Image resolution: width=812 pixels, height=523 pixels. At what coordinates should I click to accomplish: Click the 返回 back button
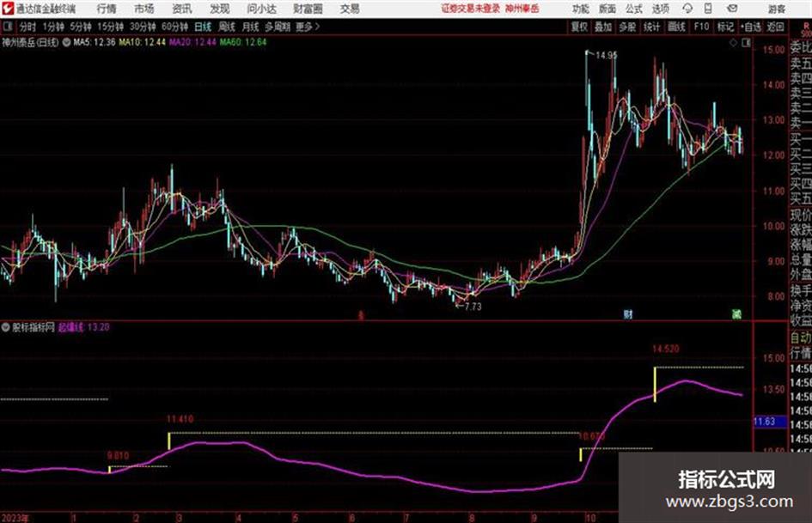pyautogui.click(x=775, y=27)
